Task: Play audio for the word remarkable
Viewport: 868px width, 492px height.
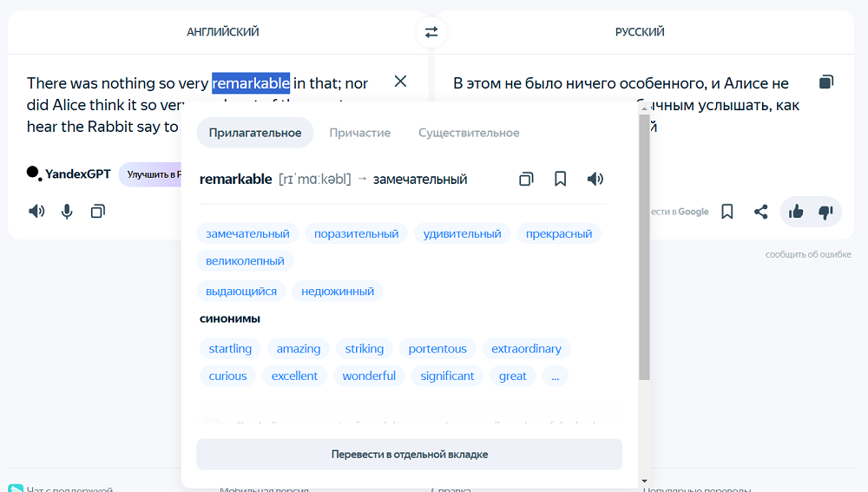Action: (x=595, y=179)
